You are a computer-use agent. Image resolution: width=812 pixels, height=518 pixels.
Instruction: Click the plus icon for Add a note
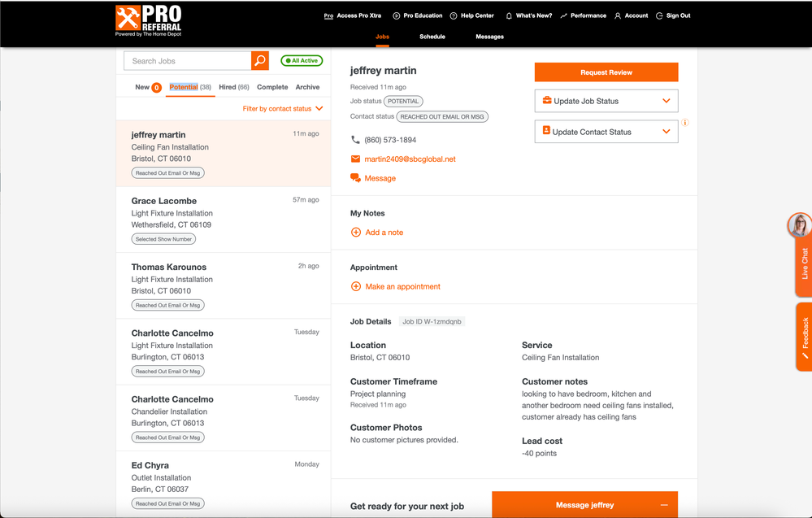[x=355, y=233]
